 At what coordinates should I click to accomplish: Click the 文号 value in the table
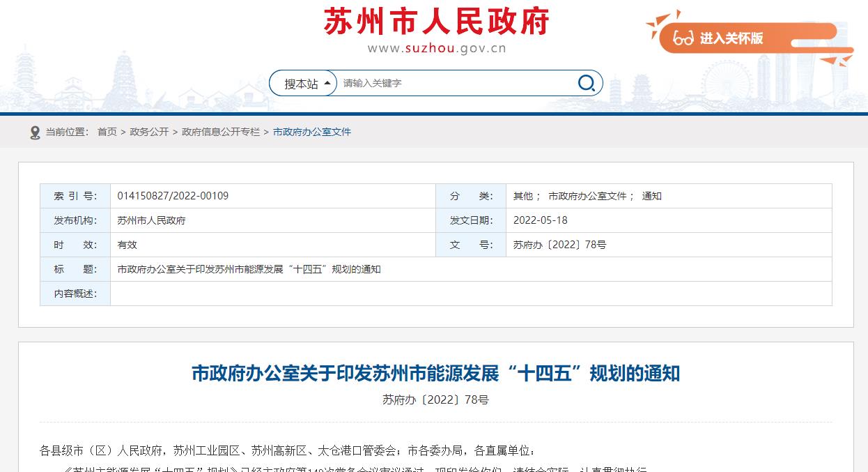[x=559, y=245]
